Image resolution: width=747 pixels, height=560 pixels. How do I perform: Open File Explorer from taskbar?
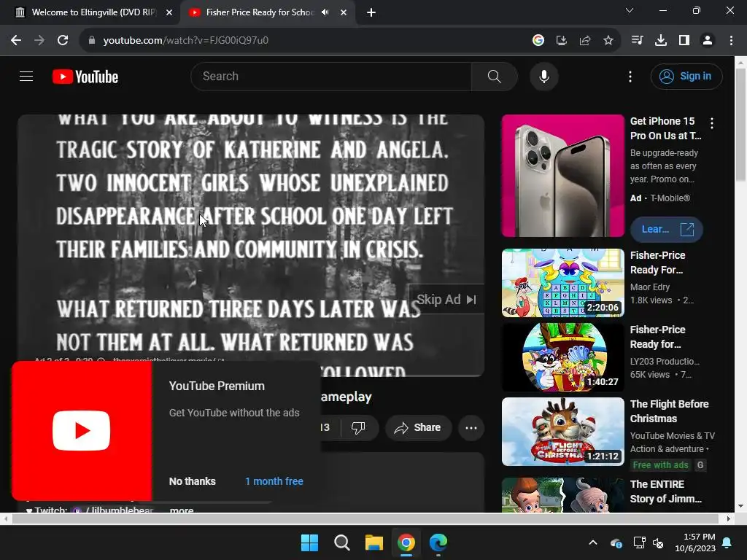(374, 542)
